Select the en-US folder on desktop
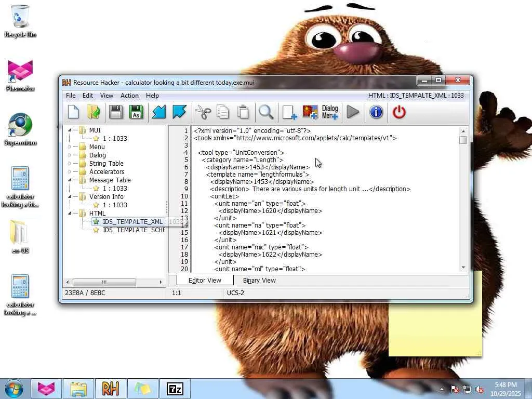 (20, 237)
